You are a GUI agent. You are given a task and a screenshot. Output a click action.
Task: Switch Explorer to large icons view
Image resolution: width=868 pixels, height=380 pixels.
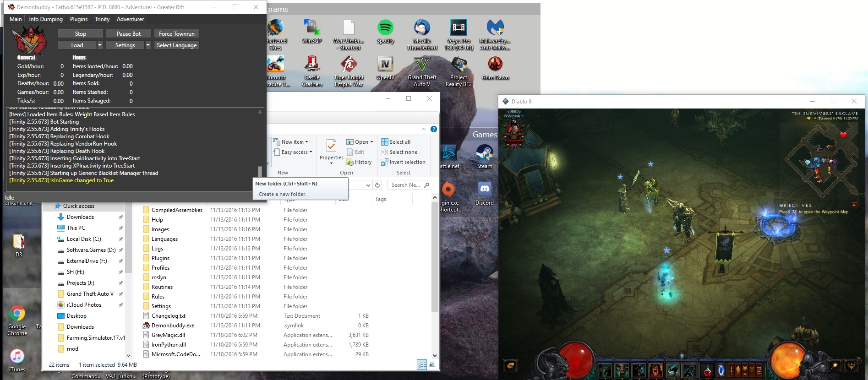[x=431, y=364]
